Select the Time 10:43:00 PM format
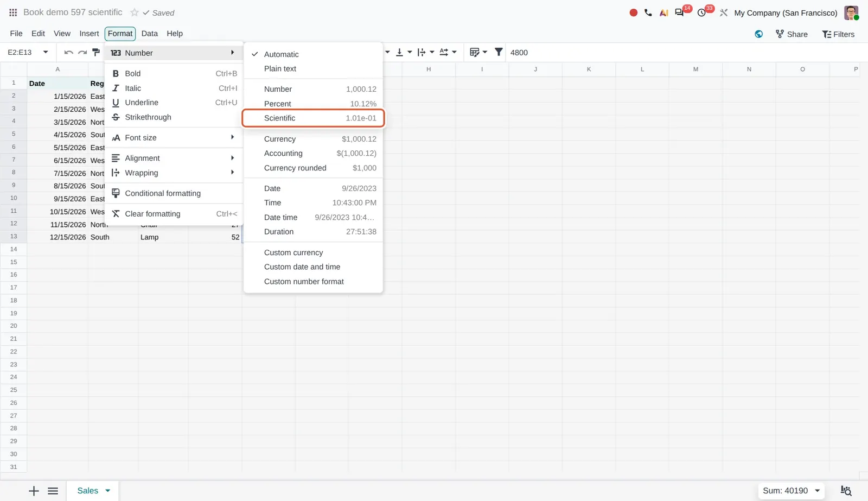This screenshot has height=501, width=868. tap(313, 202)
